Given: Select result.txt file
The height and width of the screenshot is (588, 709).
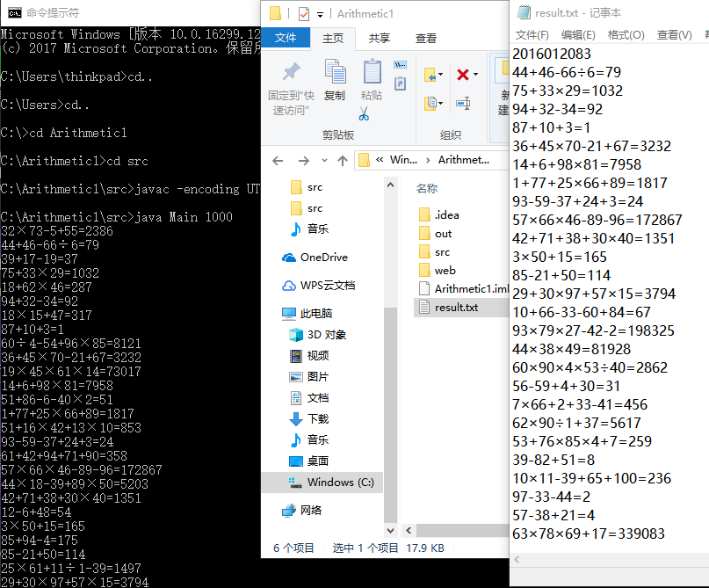Looking at the screenshot, I should 461,308.
